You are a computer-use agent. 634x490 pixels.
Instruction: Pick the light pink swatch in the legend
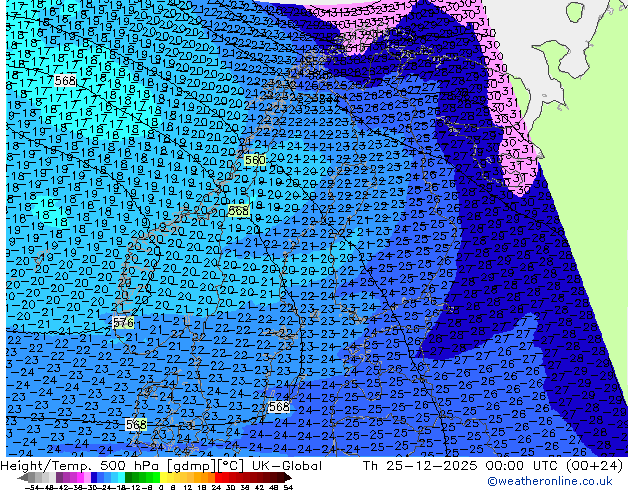pyautogui.click(x=87, y=477)
